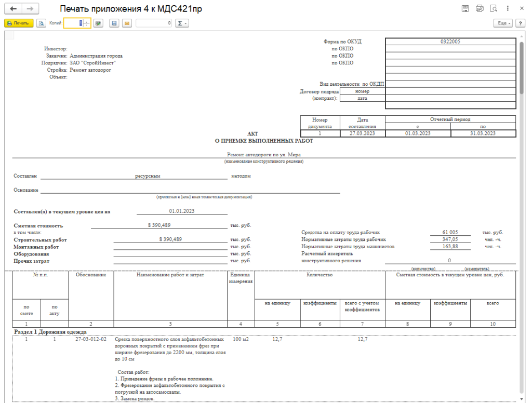Click the sum value field showing 0

[154, 23]
